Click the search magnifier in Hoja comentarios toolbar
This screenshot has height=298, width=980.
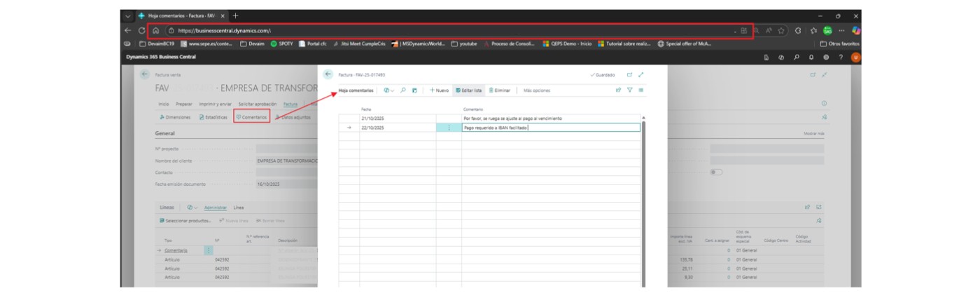[x=403, y=90]
